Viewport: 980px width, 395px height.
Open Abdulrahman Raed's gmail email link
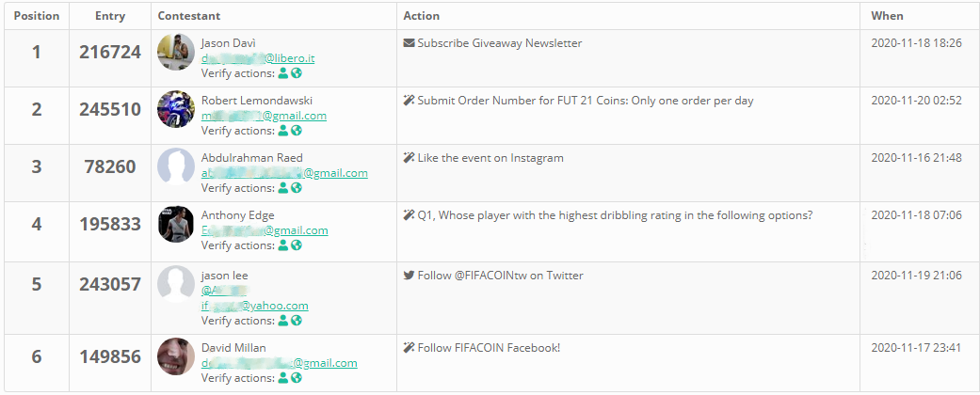point(284,173)
